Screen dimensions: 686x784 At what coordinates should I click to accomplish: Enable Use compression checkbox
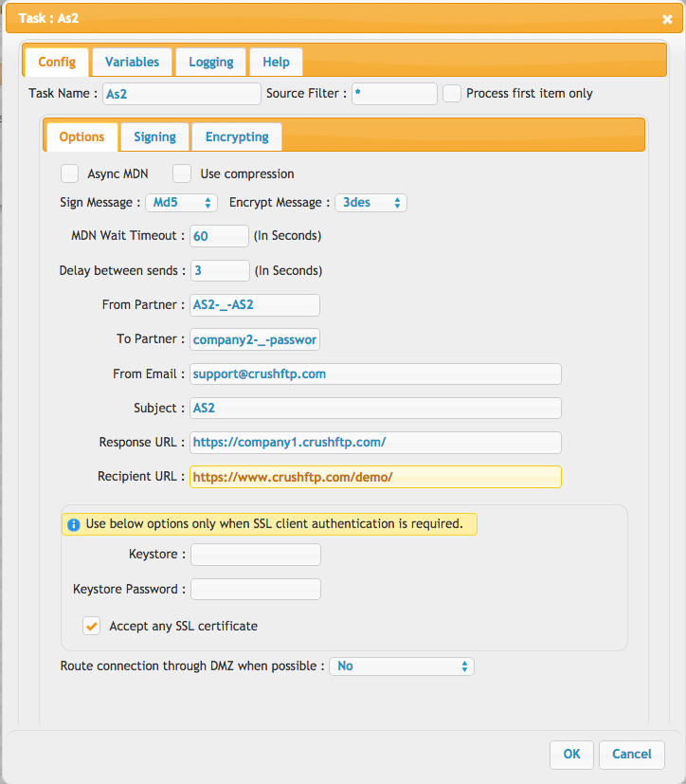[182, 174]
